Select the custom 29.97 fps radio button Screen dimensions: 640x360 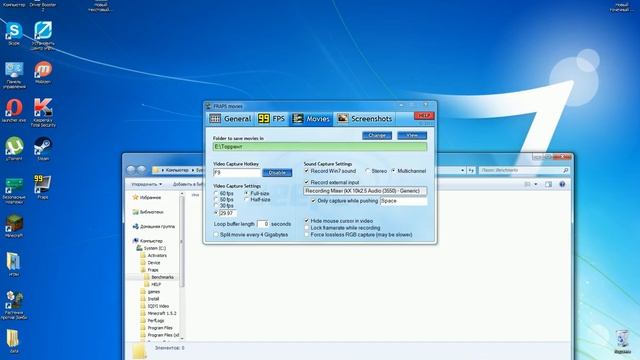[216, 213]
